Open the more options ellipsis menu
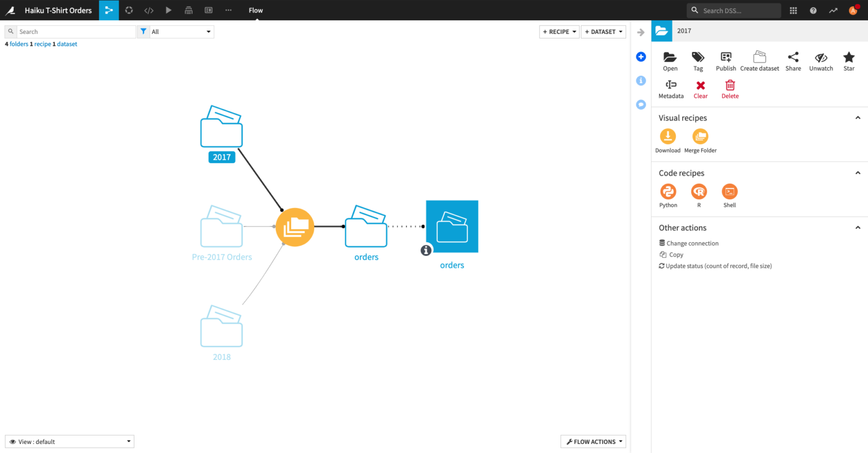 (x=228, y=10)
